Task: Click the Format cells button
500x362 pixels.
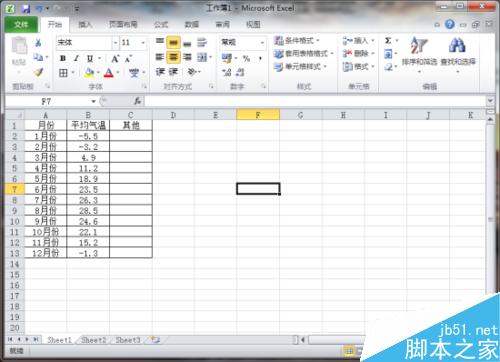Action: [359, 67]
